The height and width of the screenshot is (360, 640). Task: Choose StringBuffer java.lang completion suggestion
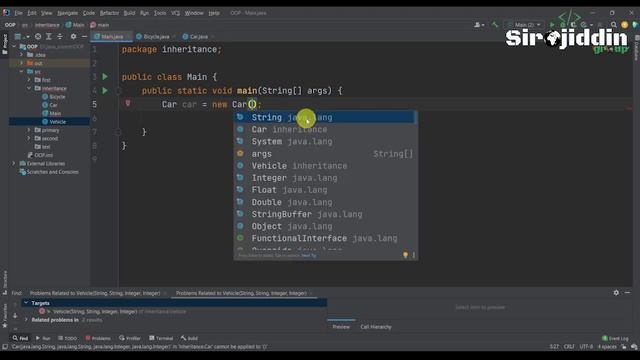325,214
